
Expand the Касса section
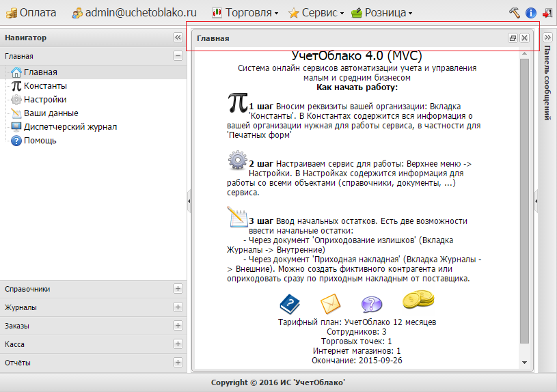(178, 344)
